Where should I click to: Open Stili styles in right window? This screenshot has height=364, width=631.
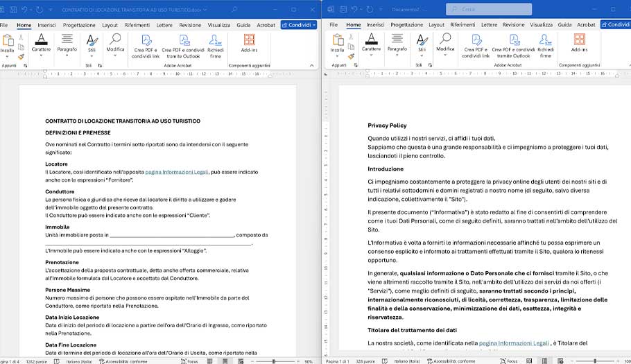point(422,44)
